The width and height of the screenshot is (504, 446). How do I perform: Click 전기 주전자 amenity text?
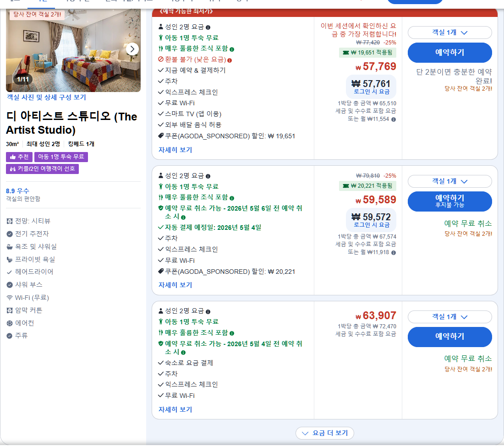point(32,234)
